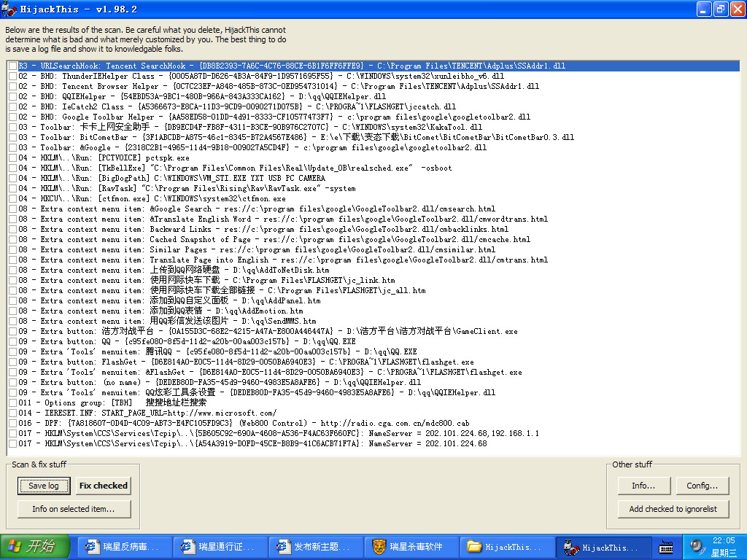The height and width of the screenshot is (560, 747).
Task: Tick the O2 BHO QQIEHelper checkbox
Action: click(x=13, y=97)
